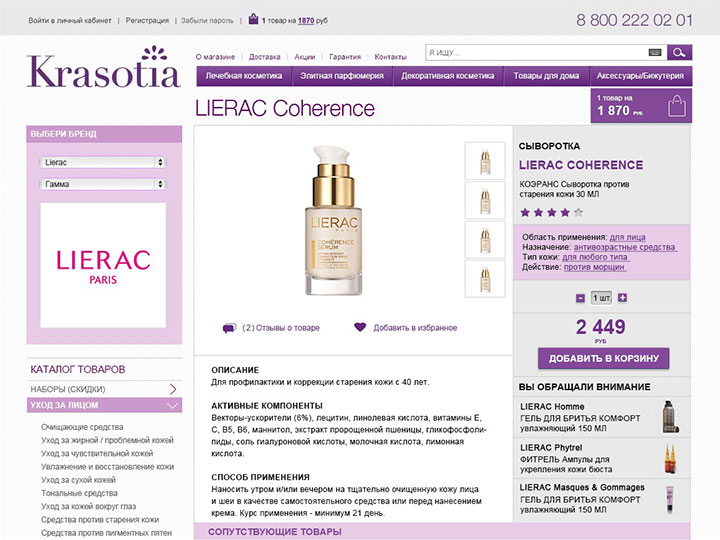Click the main serum bottle image
The width and height of the screenshot is (720, 540).
tap(334, 220)
